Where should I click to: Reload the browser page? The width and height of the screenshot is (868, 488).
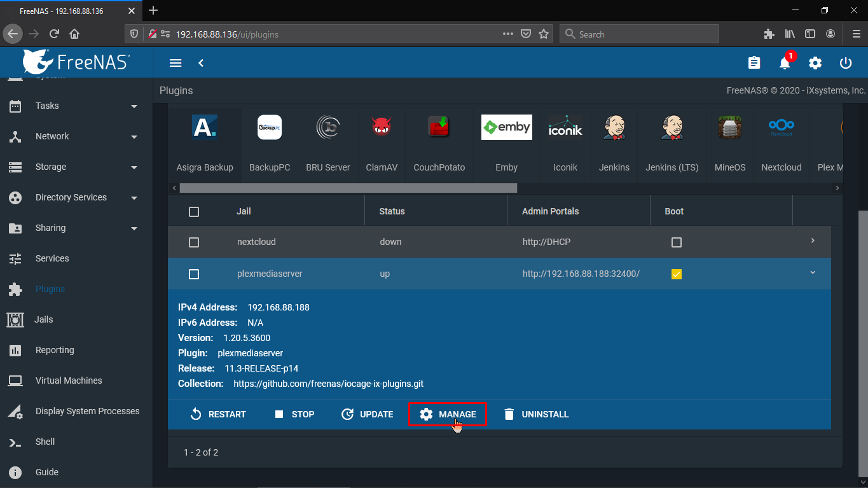pyautogui.click(x=54, y=34)
